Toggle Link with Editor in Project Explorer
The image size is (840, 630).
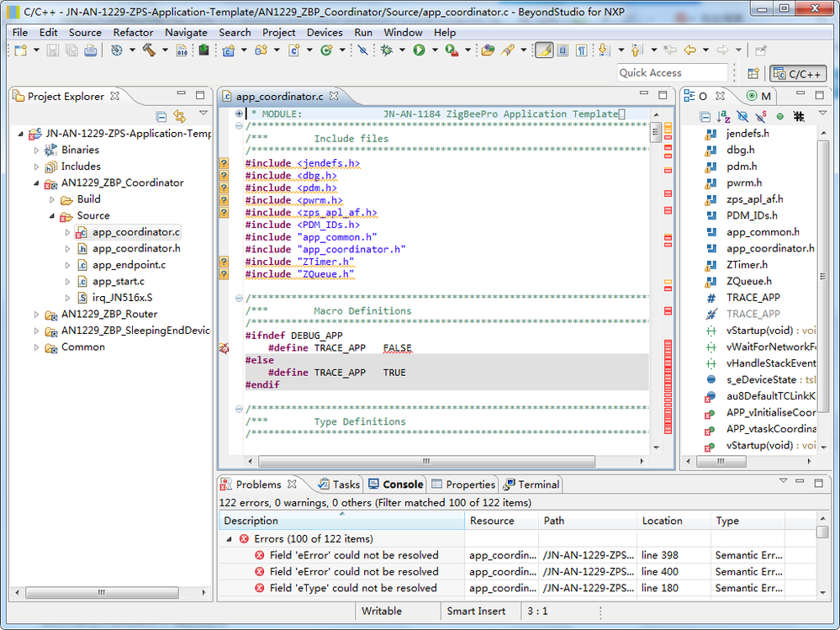179,116
